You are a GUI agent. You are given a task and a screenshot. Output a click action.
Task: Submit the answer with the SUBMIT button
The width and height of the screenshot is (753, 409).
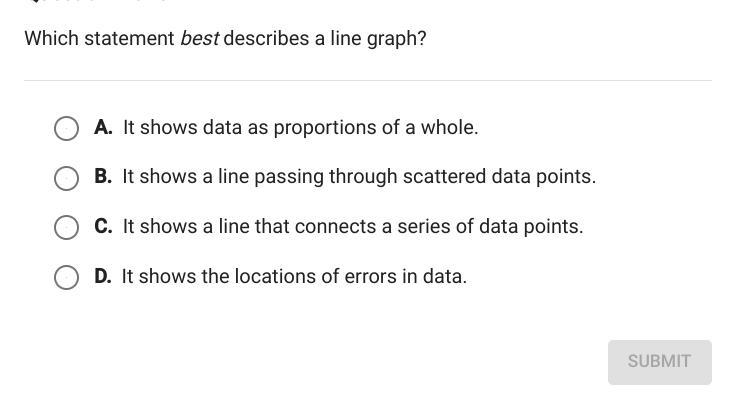click(x=659, y=362)
